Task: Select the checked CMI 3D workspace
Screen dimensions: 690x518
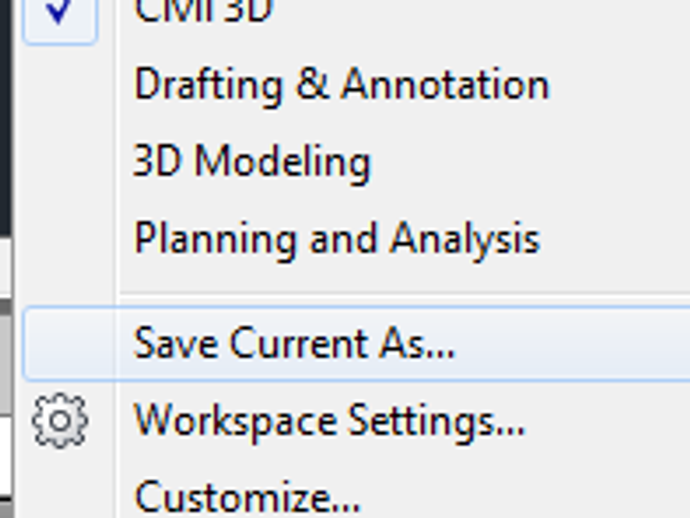Action: 204,12
